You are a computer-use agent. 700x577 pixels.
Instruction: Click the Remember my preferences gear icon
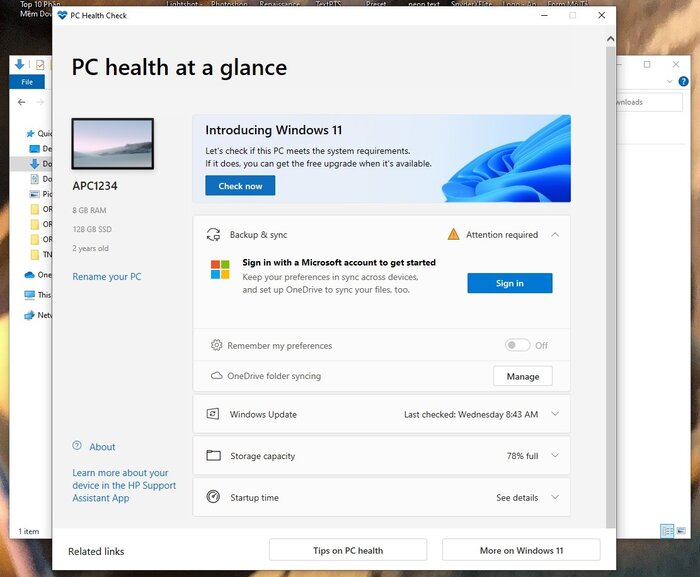tap(217, 345)
